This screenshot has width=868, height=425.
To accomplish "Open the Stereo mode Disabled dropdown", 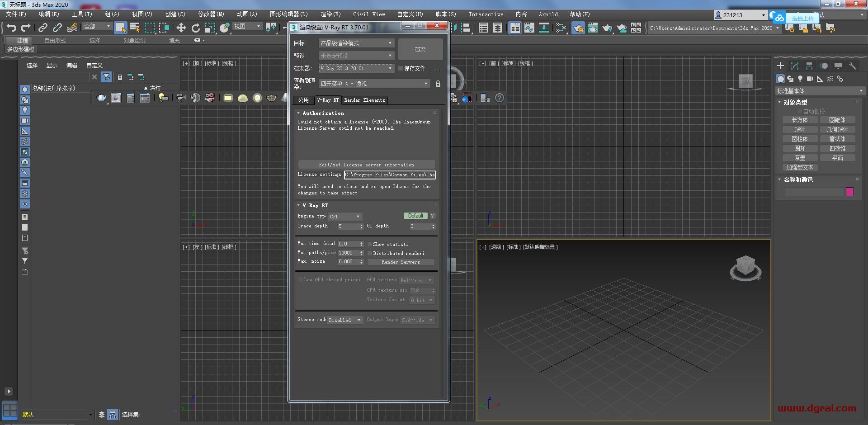I will click(x=345, y=320).
